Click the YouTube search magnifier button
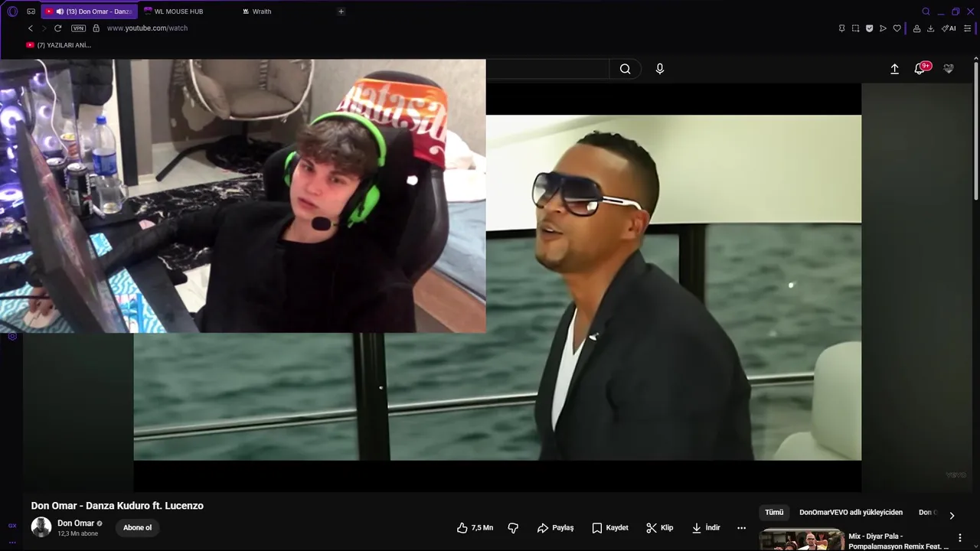This screenshot has height=551, width=980. click(x=626, y=69)
